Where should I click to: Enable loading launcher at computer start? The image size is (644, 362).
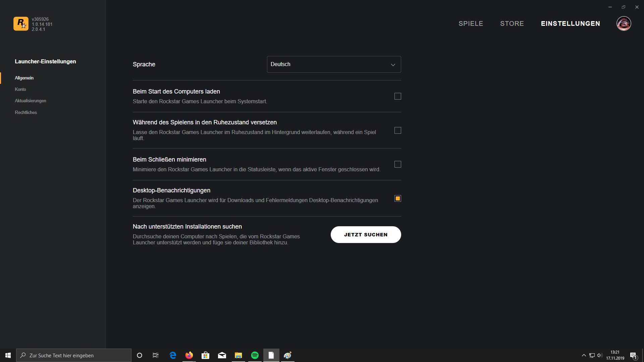pyautogui.click(x=398, y=97)
